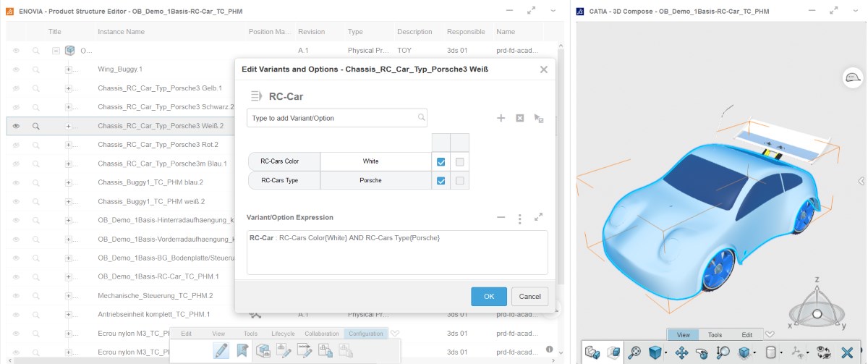Close the Edit Variants and Options dialog
868x364 pixels.
(544, 69)
